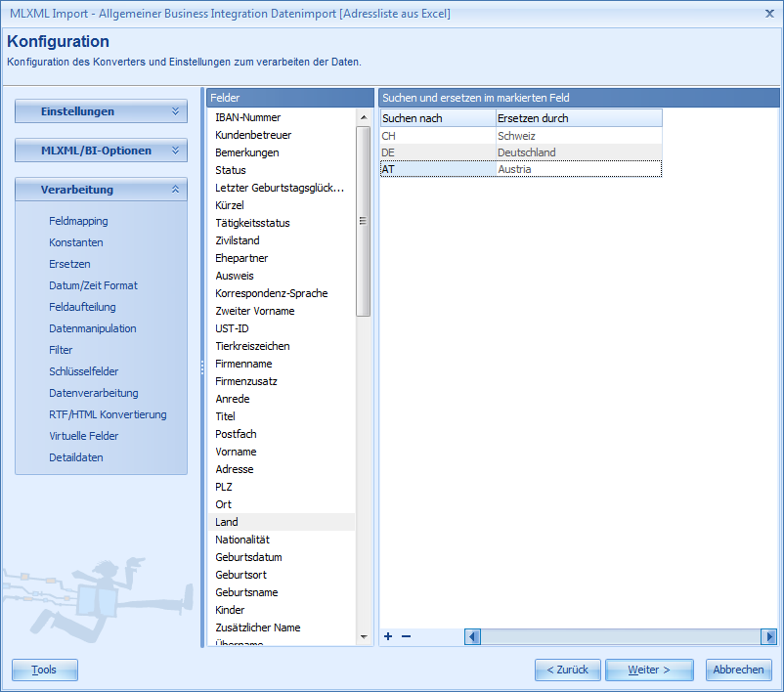Select the Land field in the Felder list
Viewport: 784px width, 692px height.
coord(227,522)
